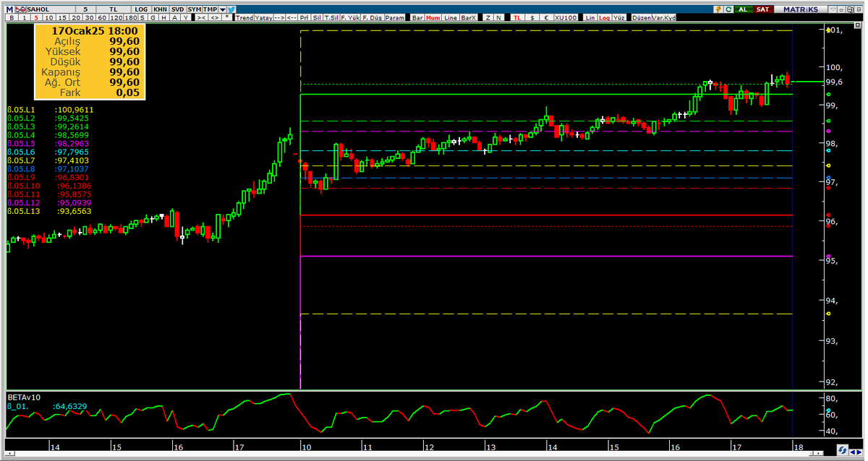868x461 pixels.
Task: Click the lightning bolt icon
Action: click(719, 9)
